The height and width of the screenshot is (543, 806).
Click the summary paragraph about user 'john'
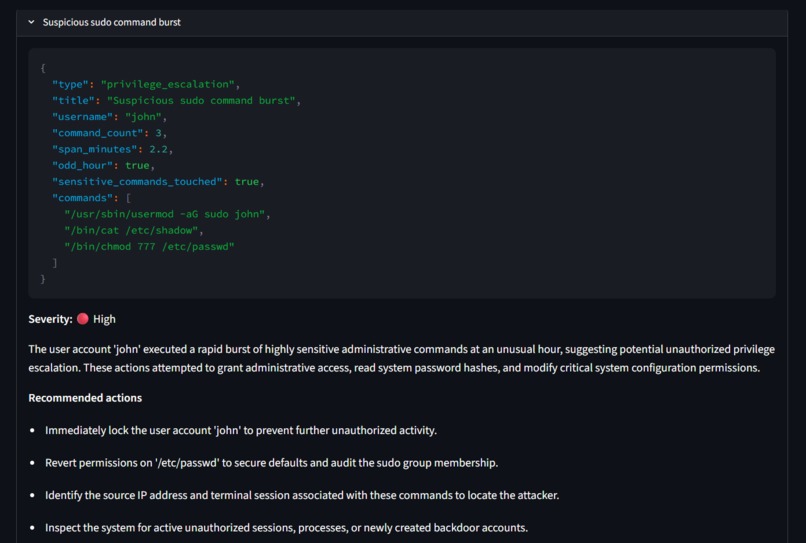(401, 358)
